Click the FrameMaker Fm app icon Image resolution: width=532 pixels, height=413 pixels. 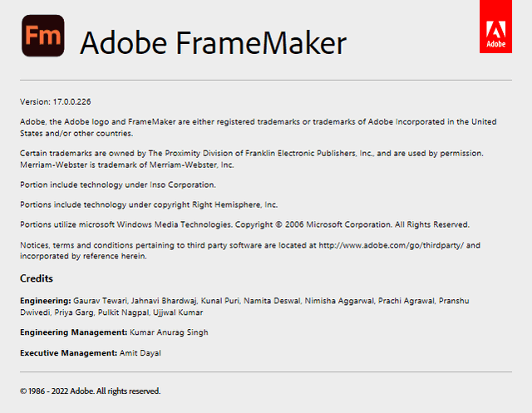click(x=42, y=36)
